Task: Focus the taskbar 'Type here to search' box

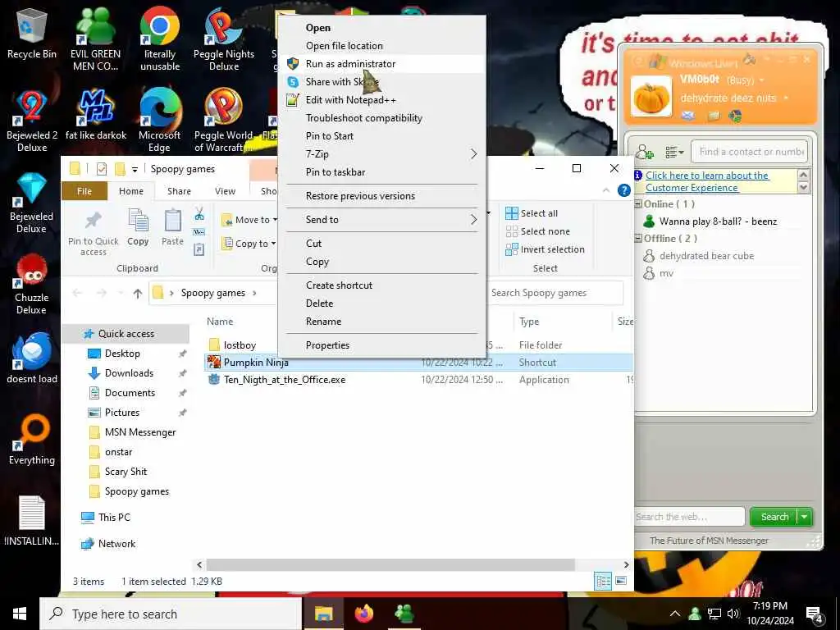Action: [x=171, y=614]
